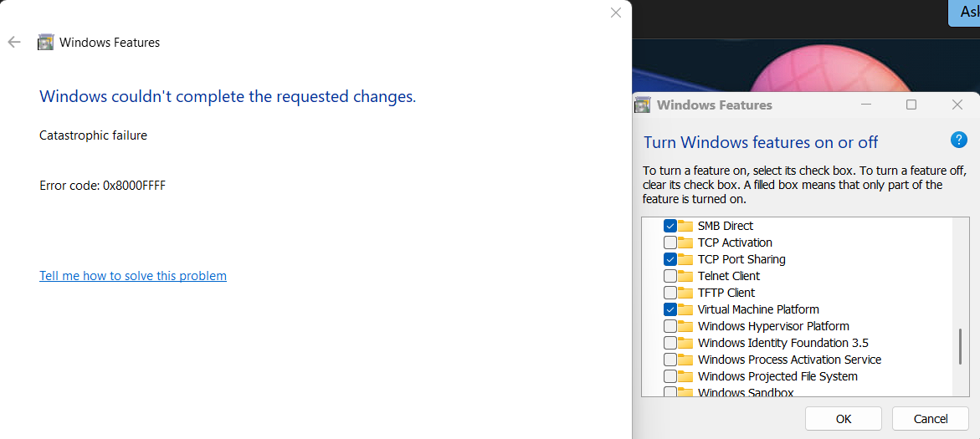Click the SMB Direct folder icon
This screenshot has height=439, width=980.
tap(685, 226)
